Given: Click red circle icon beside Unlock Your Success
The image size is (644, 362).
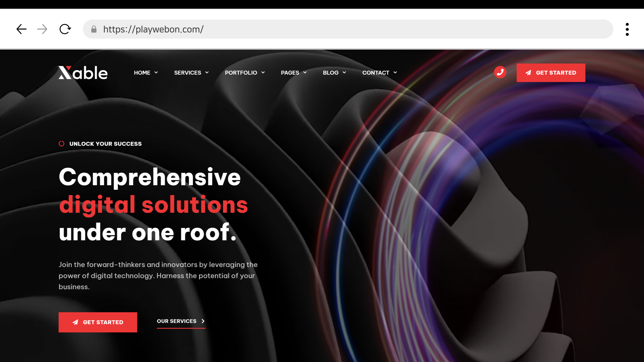Looking at the screenshot, I should click(x=62, y=144).
